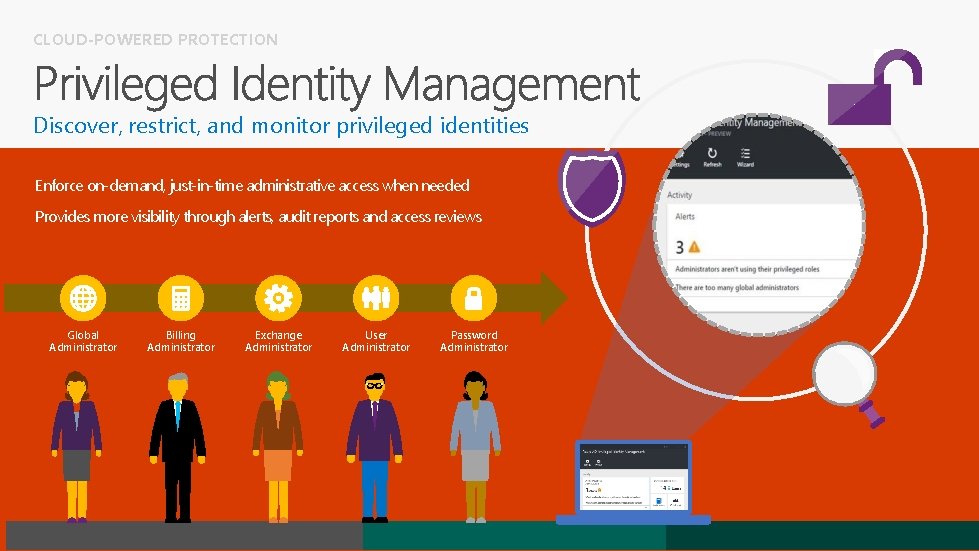979x551 pixels.
Task: Click 'Provides more visibility through alerts' line
Action: click(x=258, y=217)
